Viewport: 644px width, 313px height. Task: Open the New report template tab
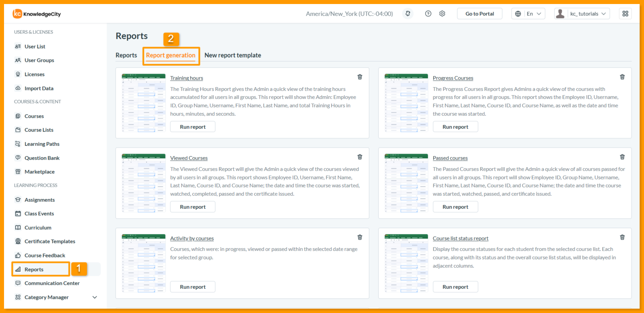(233, 55)
